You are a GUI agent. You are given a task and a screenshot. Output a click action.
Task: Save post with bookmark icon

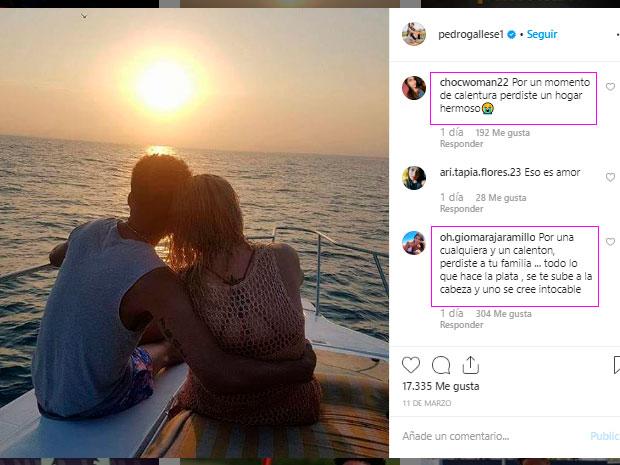(x=616, y=365)
